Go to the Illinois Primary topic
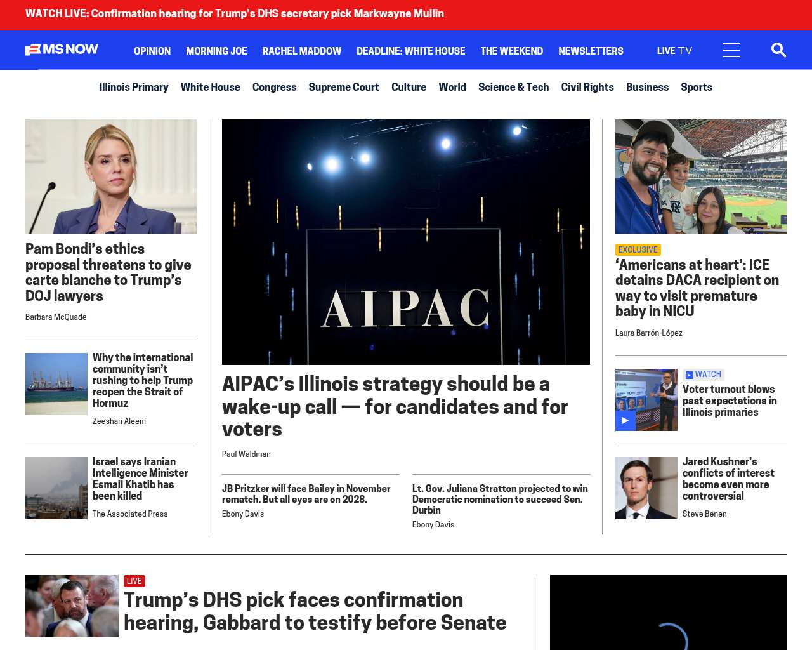This screenshot has height=650, width=812. (x=134, y=87)
